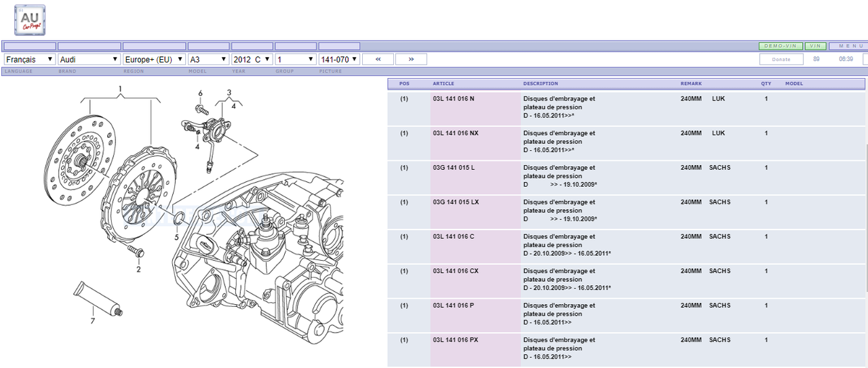868x368 pixels.
Task: Click the AU CarProg logo icon
Action: click(x=30, y=20)
